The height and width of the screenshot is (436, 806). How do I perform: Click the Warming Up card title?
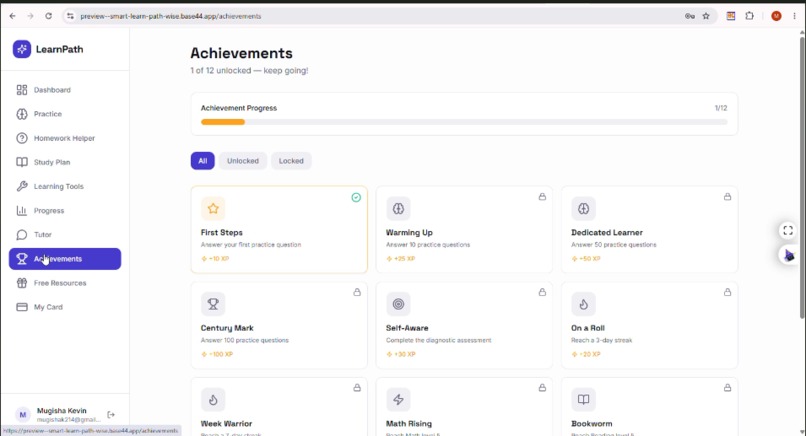pyautogui.click(x=409, y=232)
